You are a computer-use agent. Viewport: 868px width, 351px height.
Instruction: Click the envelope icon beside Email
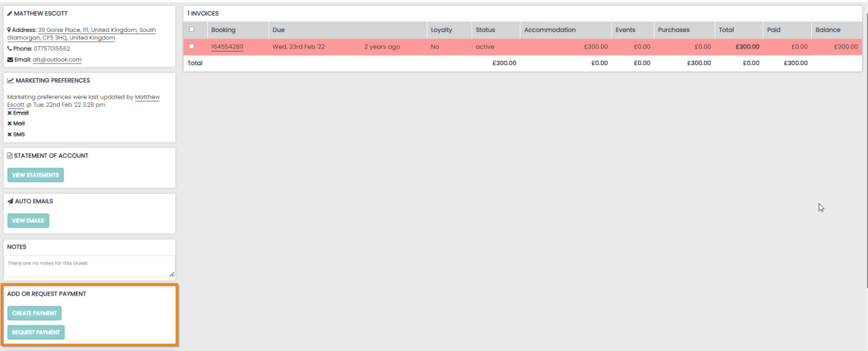pyautogui.click(x=10, y=60)
